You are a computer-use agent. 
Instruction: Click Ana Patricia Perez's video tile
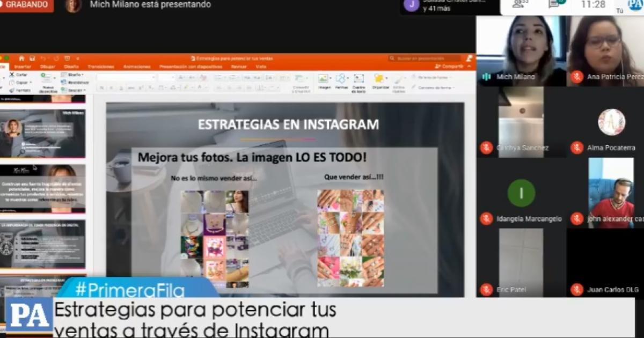[606, 51]
